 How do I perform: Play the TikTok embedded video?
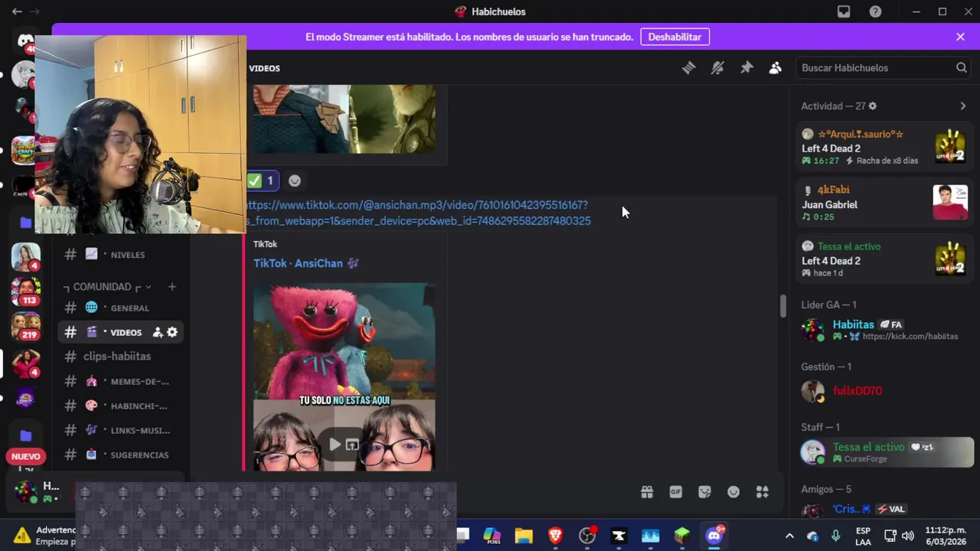coord(335,445)
